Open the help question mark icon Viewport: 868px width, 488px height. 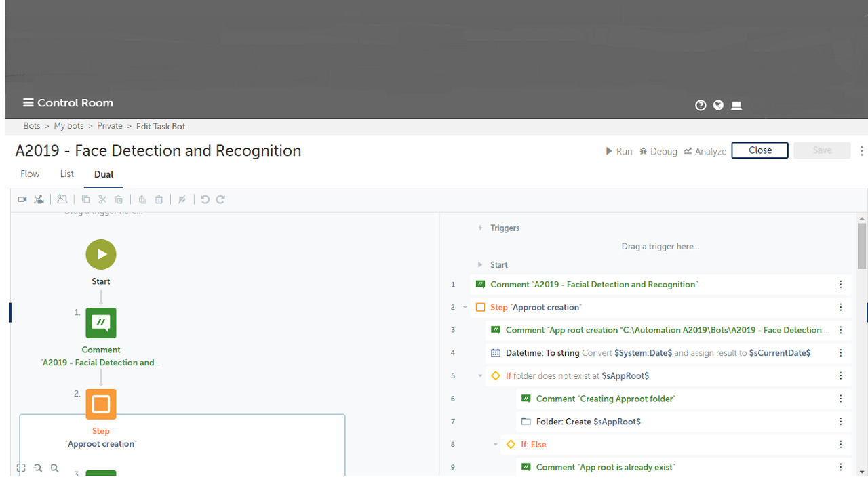(x=701, y=105)
